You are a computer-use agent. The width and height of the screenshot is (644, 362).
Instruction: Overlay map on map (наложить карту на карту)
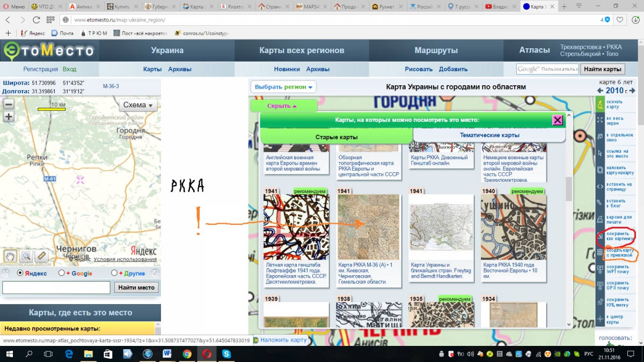(600, 169)
